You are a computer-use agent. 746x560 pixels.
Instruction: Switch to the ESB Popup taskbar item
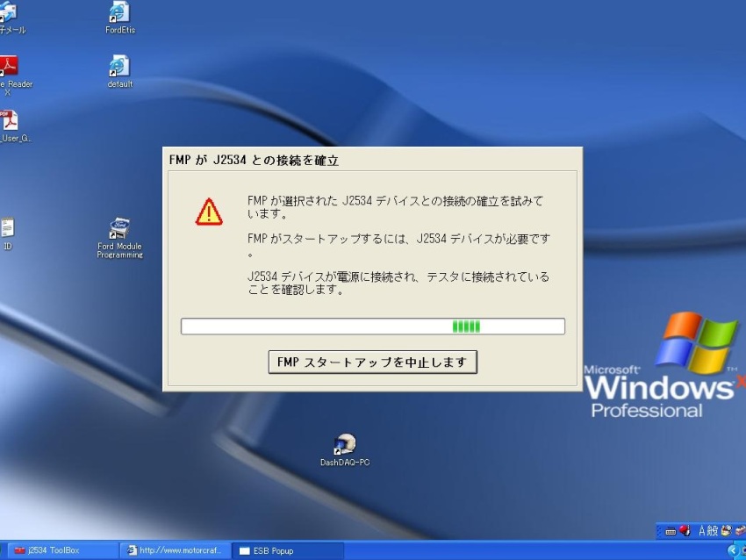287,550
